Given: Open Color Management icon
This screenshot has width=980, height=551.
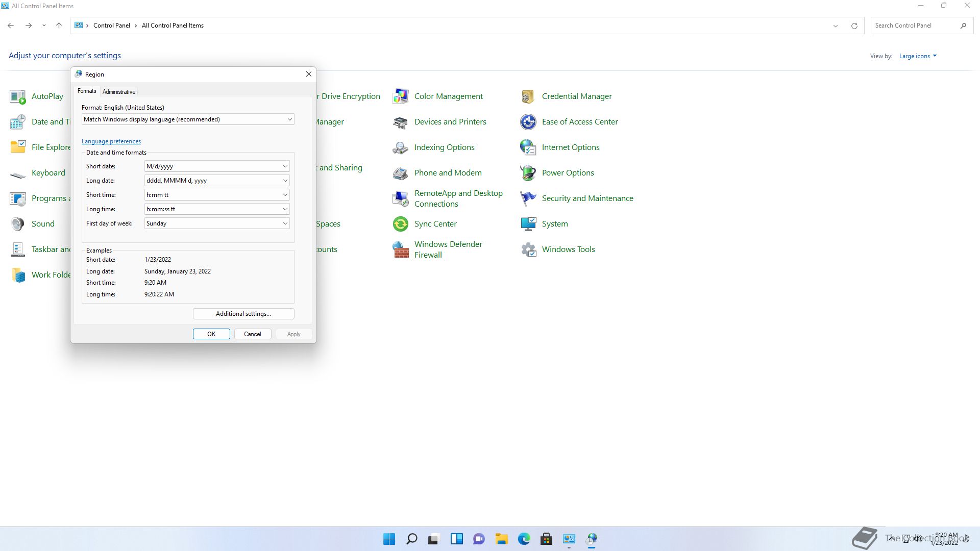Looking at the screenshot, I should (x=401, y=96).
